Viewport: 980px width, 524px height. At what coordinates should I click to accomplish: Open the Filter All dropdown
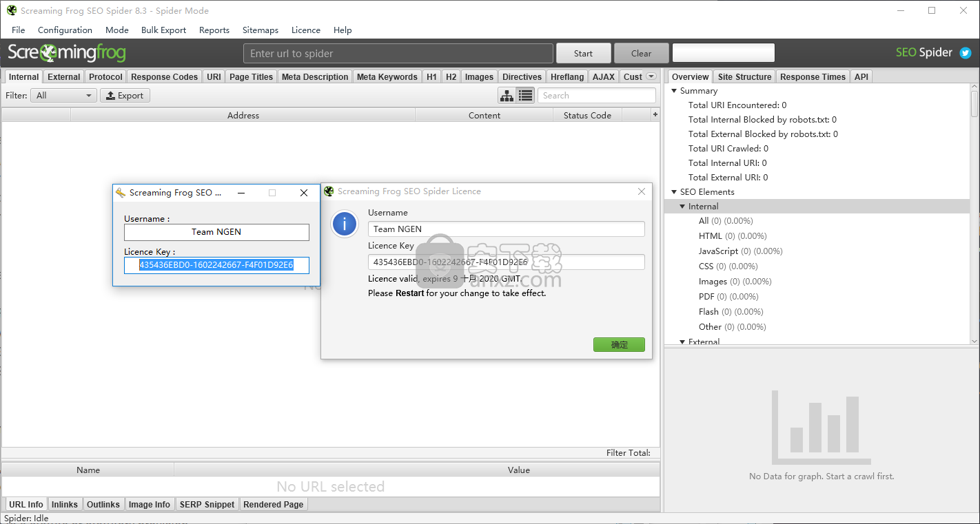click(x=63, y=96)
